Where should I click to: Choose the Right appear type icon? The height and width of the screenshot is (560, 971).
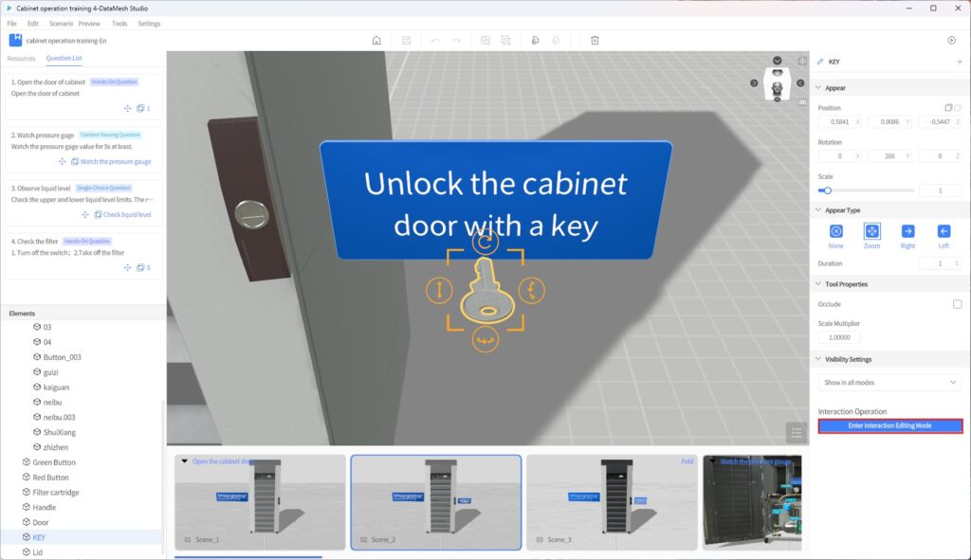(x=907, y=231)
